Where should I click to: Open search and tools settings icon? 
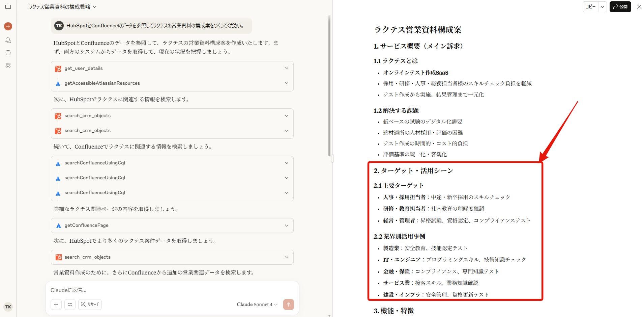[x=70, y=305]
